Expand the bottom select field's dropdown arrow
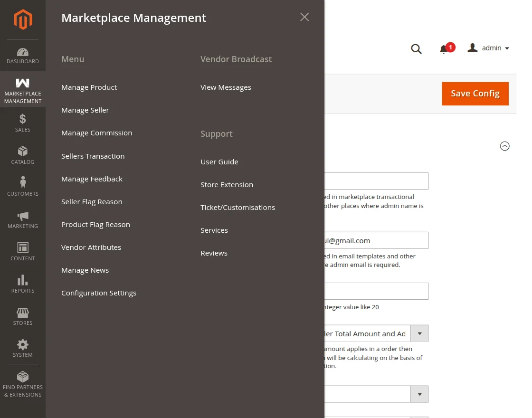 [419, 394]
